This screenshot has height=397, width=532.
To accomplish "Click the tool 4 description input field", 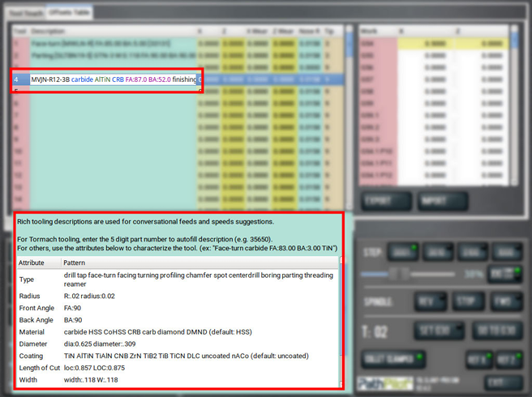I will [x=113, y=80].
